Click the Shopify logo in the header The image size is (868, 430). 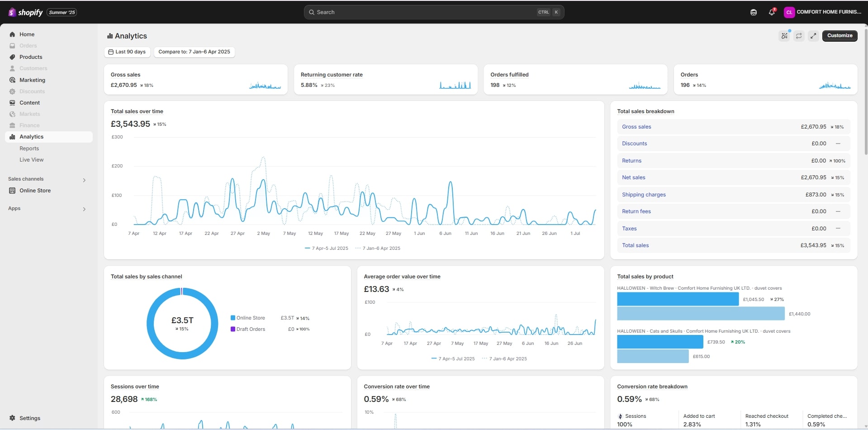coord(25,12)
